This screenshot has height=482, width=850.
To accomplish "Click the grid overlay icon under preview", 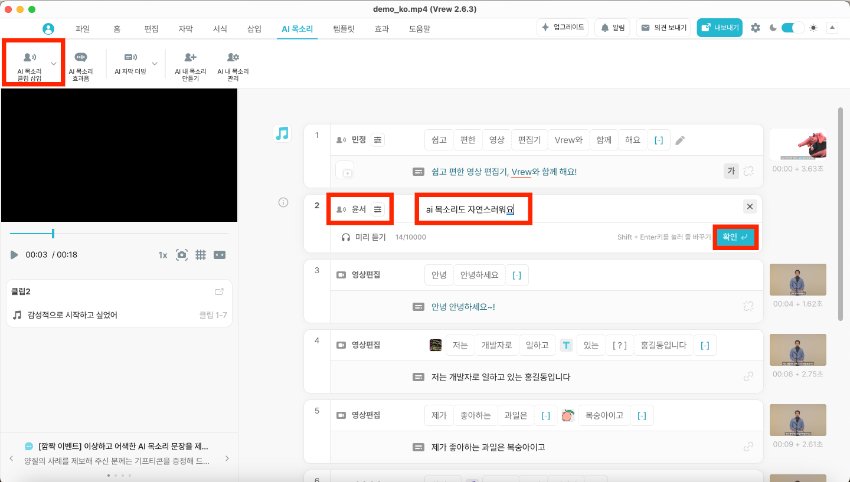I will [200, 255].
